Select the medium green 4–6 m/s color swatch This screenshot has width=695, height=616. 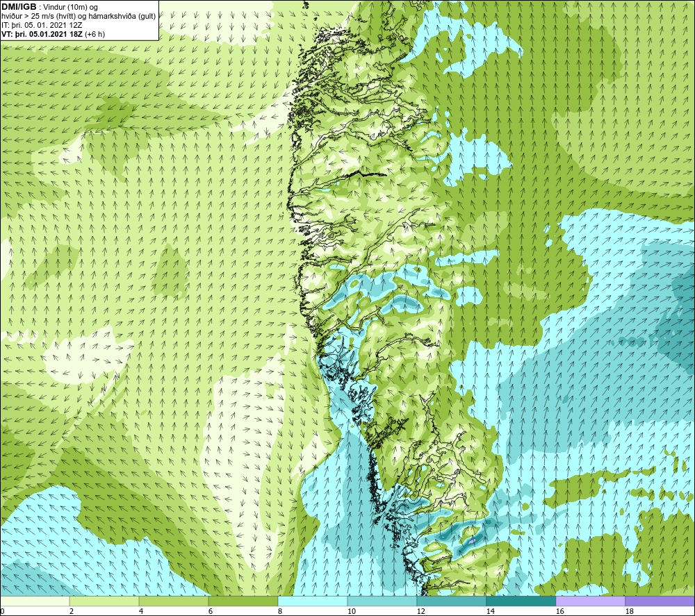[x=174, y=601]
